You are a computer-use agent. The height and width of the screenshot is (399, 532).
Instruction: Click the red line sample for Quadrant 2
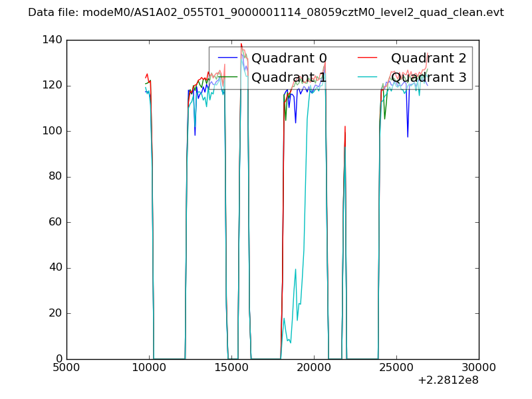[x=368, y=57]
